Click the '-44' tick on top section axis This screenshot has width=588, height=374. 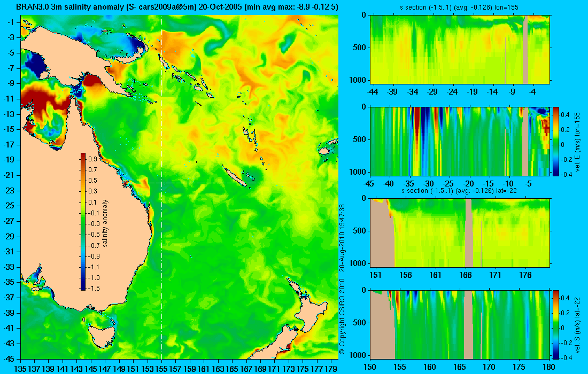click(373, 92)
